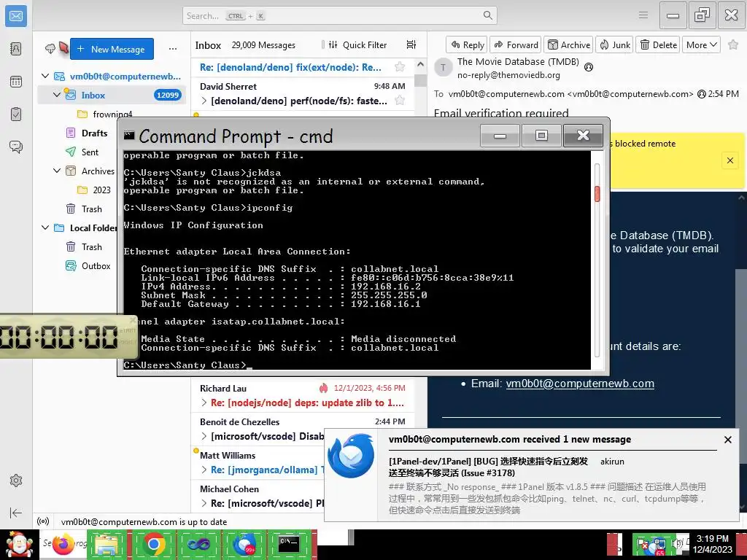Forward the TMDB email
Image resolution: width=747 pixels, height=560 pixels.
pos(516,44)
